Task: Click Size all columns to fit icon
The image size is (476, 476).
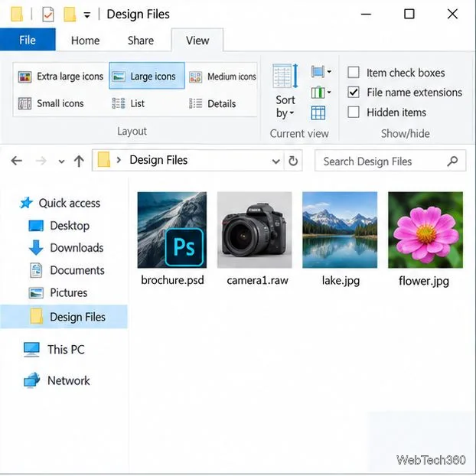Action: (318, 113)
